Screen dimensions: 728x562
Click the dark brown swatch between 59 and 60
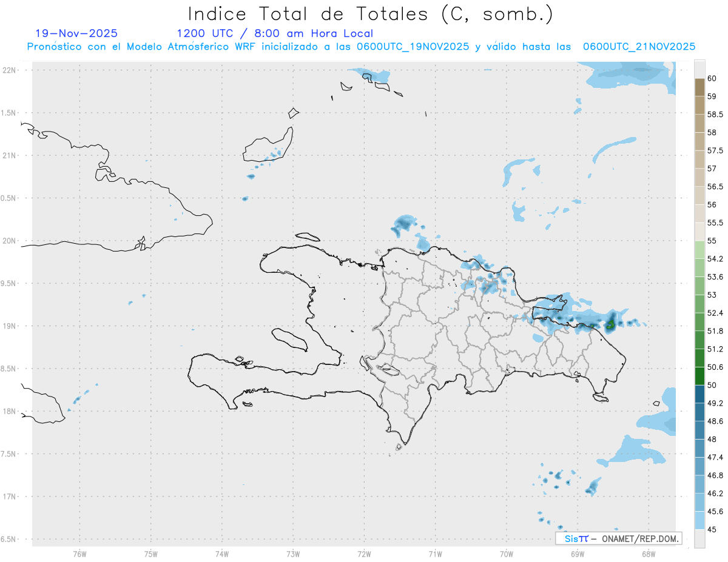699,87
